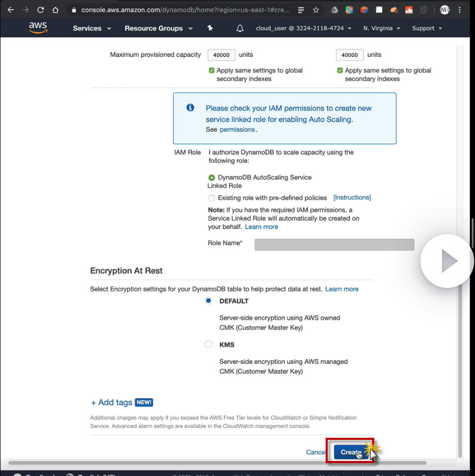Open the browser profile avatar
Screen dimensions: 475x476
(445, 10)
